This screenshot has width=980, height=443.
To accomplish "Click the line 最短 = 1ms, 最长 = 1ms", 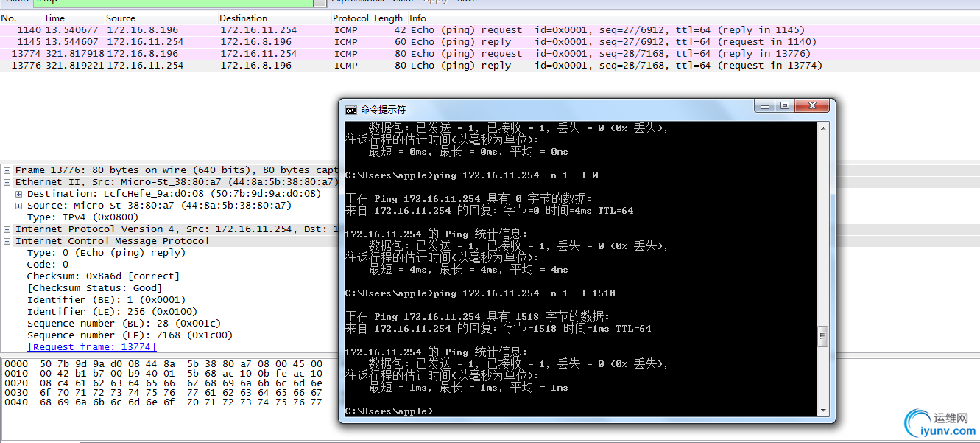I will coord(468,388).
